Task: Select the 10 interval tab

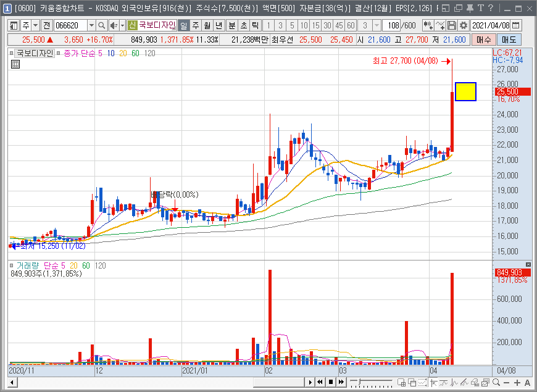Action: (304, 25)
